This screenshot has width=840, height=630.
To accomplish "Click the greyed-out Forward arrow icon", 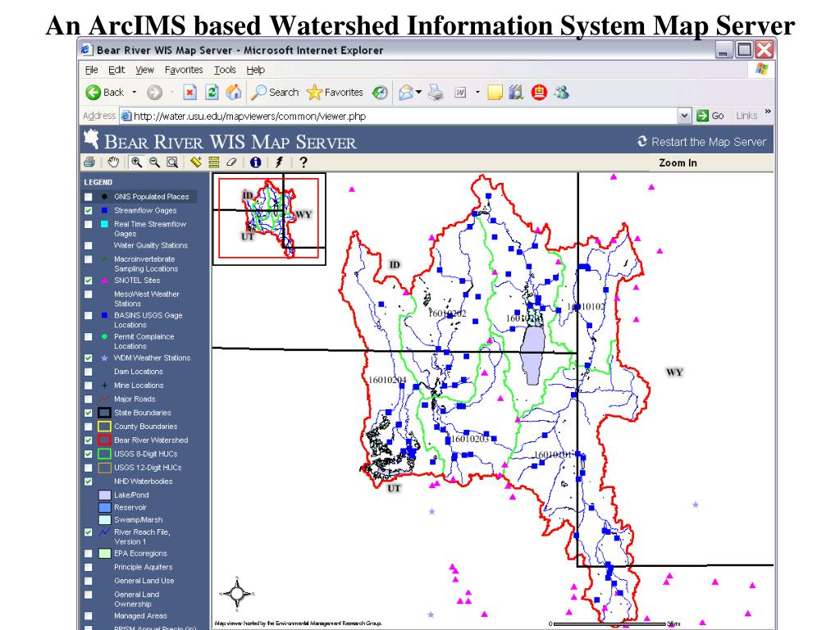I will tap(154, 93).
